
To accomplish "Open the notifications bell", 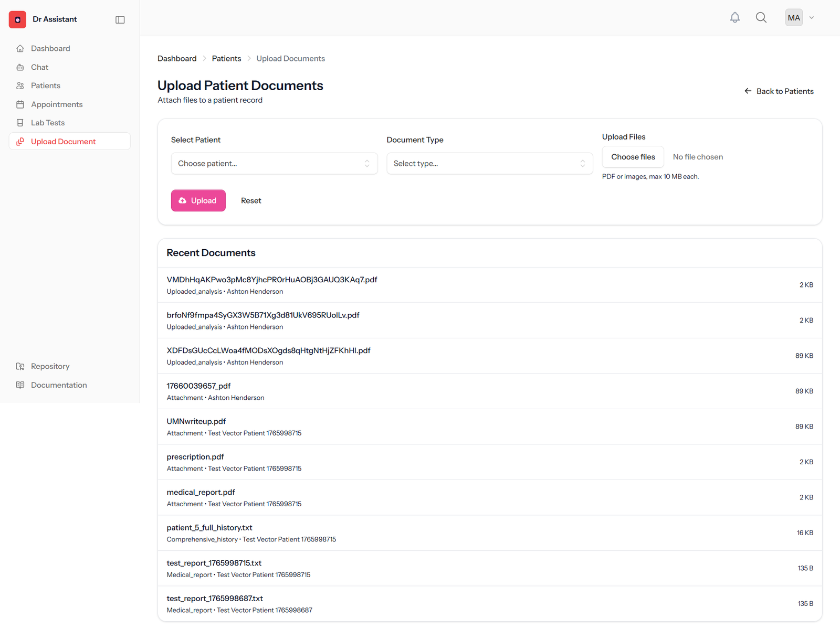I will pyautogui.click(x=735, y=18).
